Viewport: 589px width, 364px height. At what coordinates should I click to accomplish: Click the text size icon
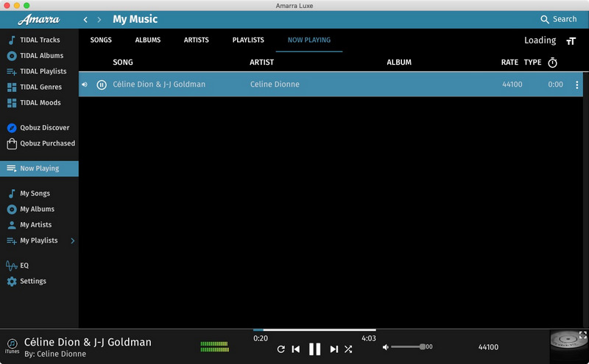pos(571,41)
